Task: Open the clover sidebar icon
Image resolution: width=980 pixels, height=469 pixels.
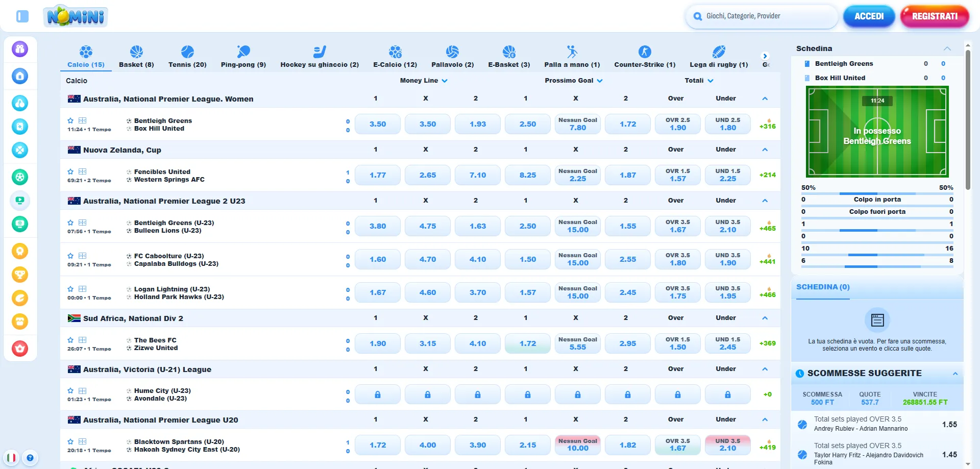Action: tap(20, 150)
